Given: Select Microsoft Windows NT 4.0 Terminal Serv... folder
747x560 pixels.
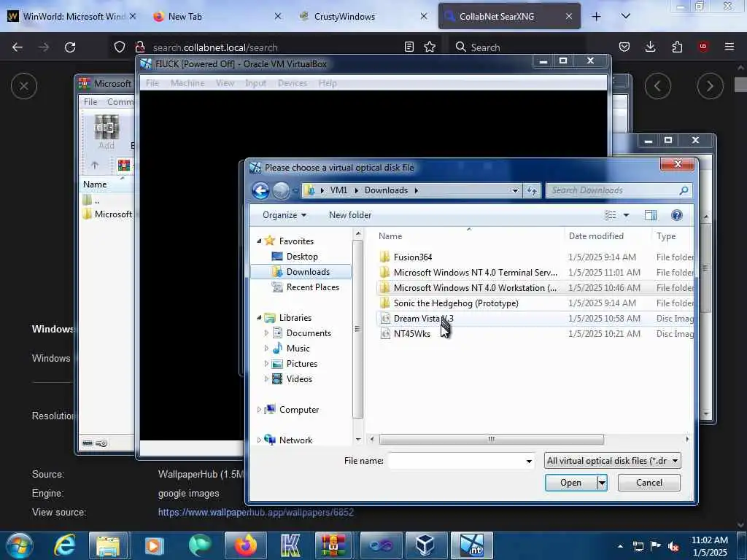Looking at the screenshot, I should [475, 273].
